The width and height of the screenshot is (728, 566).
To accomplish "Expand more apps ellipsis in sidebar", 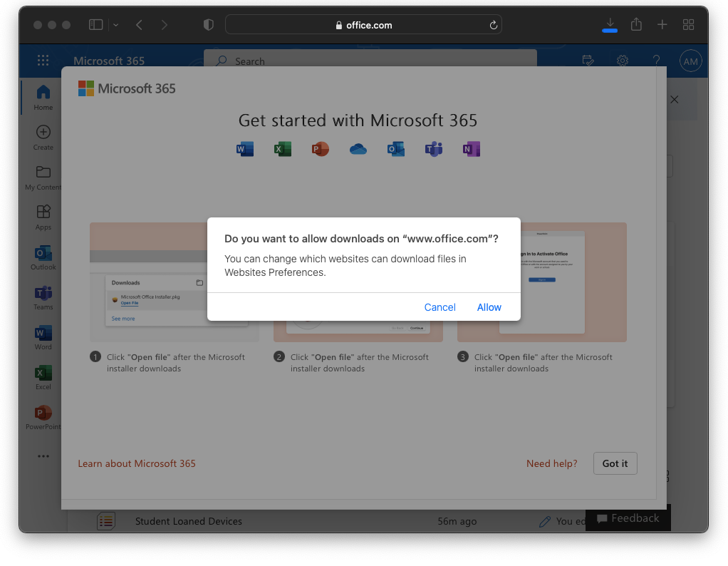I will (43, 456).
